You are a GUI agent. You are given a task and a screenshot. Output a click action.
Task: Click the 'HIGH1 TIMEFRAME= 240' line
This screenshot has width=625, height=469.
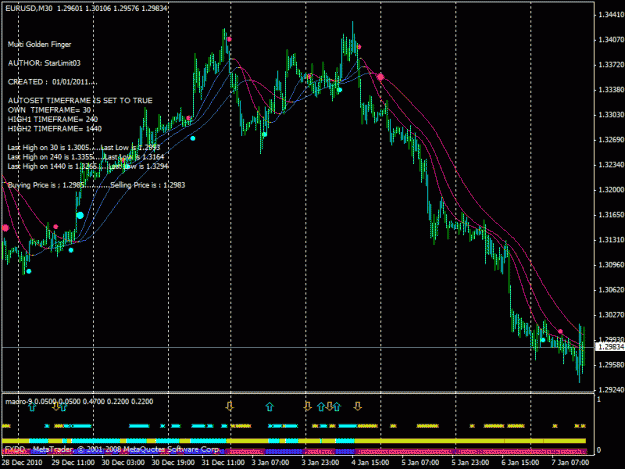pos(53,119)
